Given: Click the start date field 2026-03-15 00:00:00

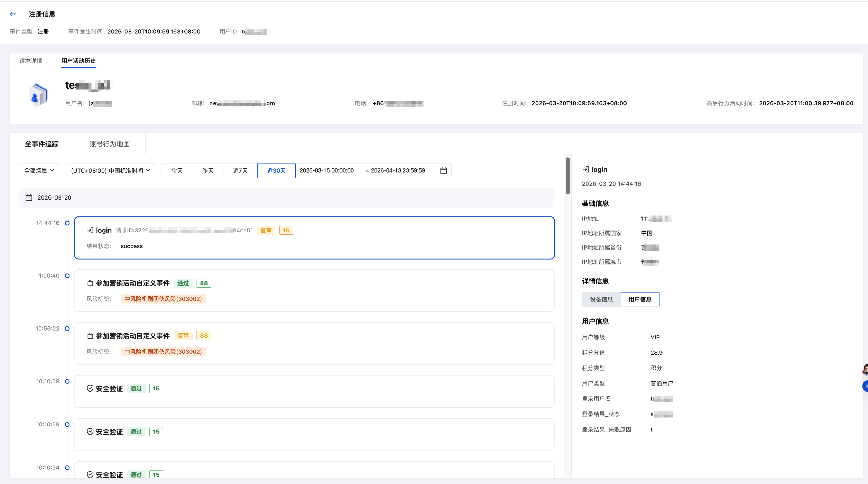Looking at the screenshot, I should pos(326,170).
